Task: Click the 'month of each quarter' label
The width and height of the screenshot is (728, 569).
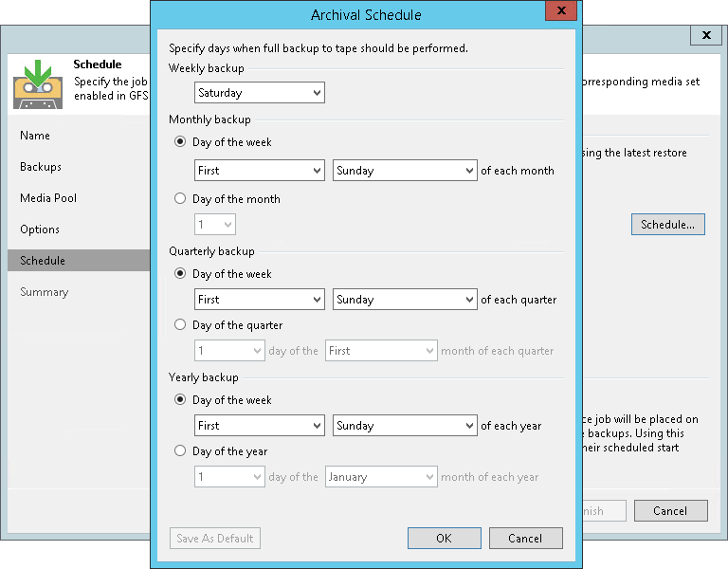Action: click(498, 351)
